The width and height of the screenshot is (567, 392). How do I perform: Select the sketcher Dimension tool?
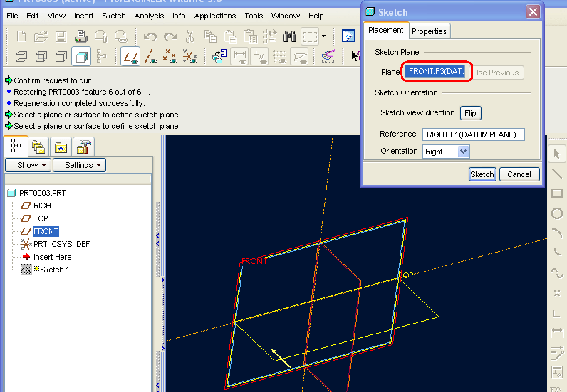[x=557, y=332]
